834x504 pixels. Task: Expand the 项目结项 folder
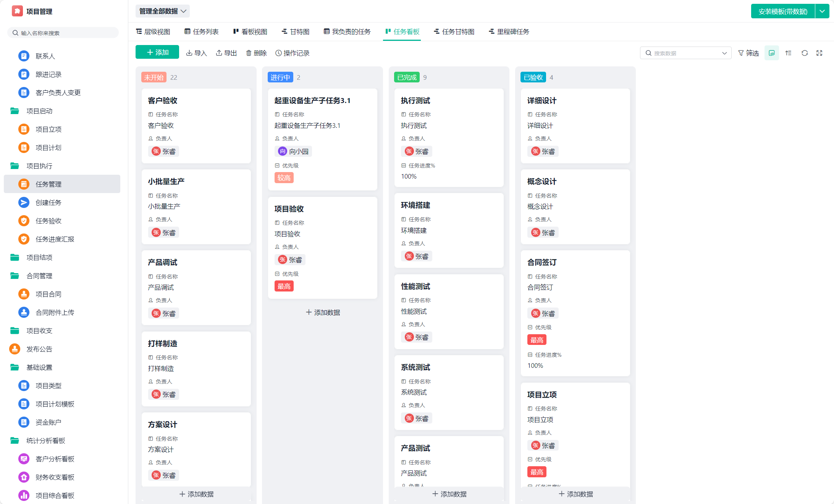pos(15,258)
